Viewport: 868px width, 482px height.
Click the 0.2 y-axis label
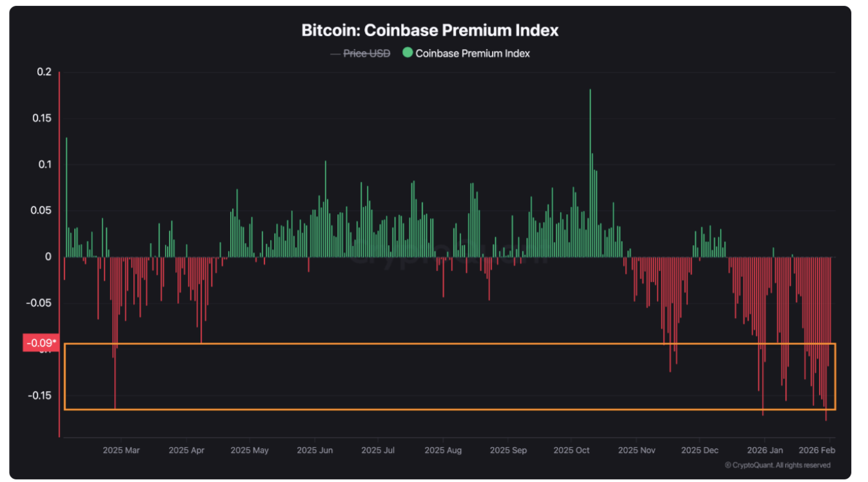[x=44, y=72]
